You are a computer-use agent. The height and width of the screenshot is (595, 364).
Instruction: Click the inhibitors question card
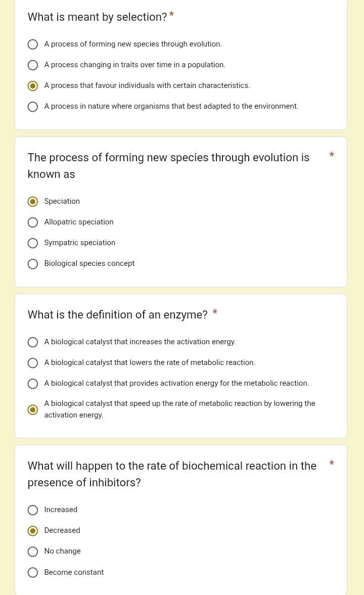181,520
